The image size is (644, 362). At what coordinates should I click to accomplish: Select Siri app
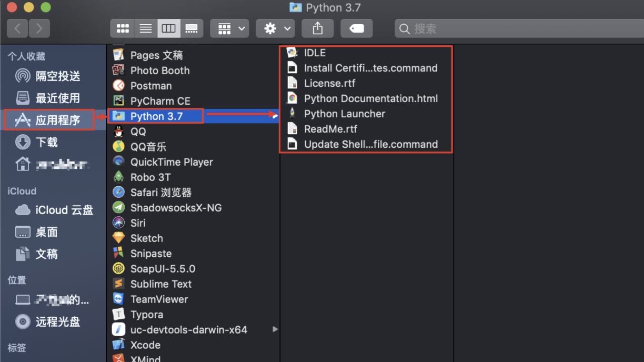click(194, 223)
